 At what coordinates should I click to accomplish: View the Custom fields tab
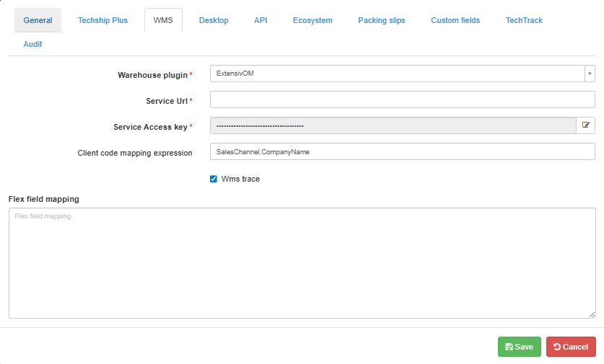point(455,20)
